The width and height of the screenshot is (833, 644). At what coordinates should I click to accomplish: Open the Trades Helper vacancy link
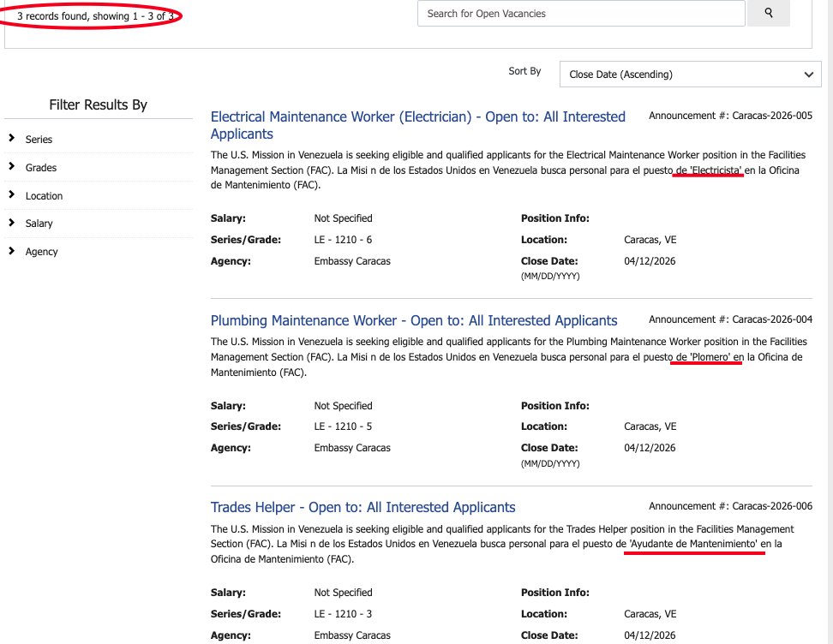click(363, 508)
